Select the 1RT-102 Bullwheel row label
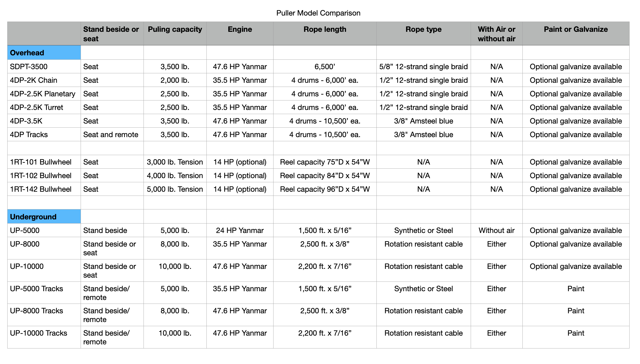Image resolution: width=640 pixels, height=364 pixels. point(41,175)
